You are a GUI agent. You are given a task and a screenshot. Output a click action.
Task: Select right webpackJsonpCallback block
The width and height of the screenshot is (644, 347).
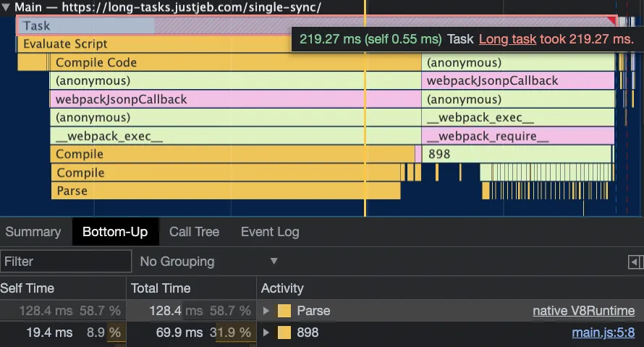coord(518,80)
